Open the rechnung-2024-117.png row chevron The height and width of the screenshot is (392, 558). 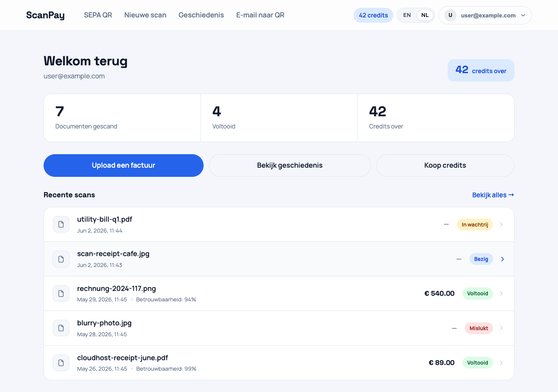tap(501, 294)
